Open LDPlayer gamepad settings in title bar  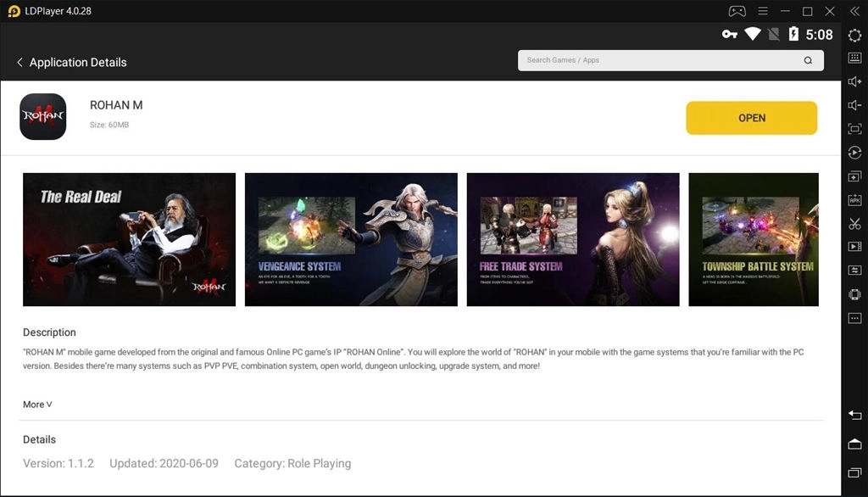[x=737, y=11]
